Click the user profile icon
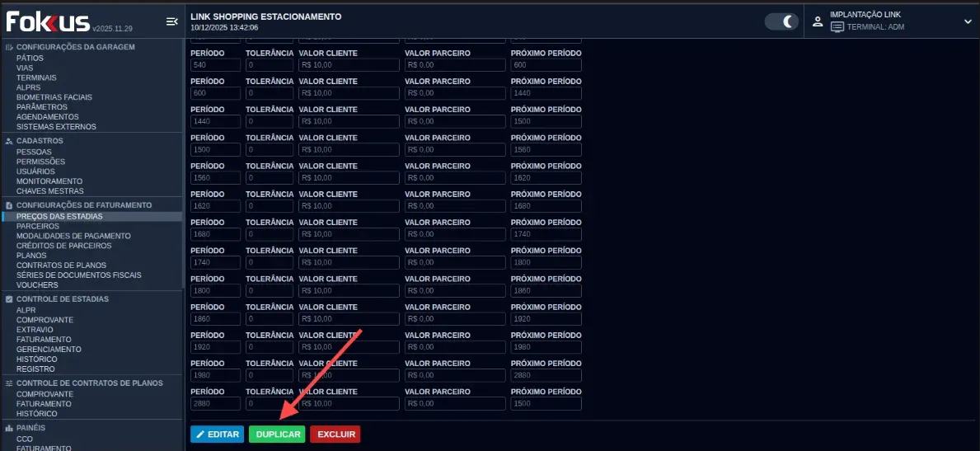 (818, 21)
